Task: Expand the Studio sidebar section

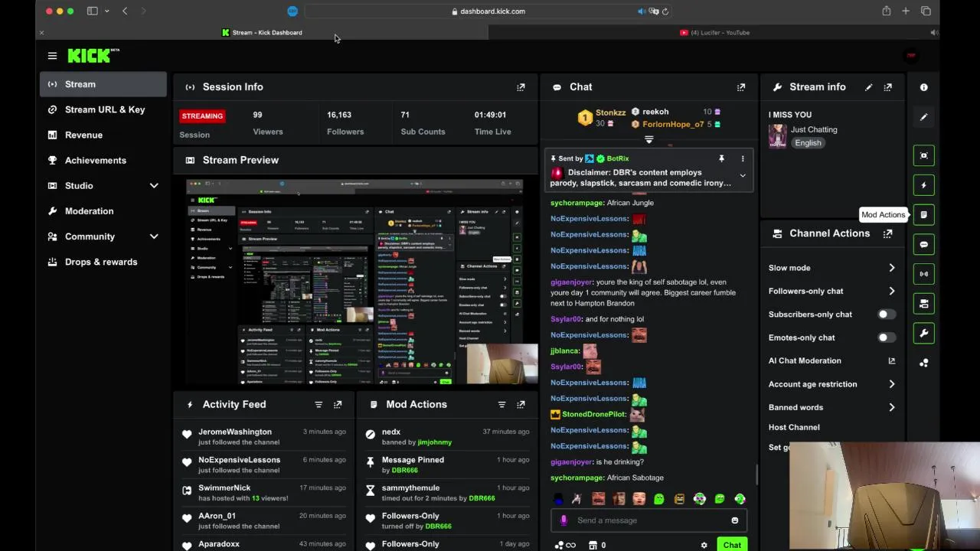Action: pyautogui.click(x=154, y=186)
